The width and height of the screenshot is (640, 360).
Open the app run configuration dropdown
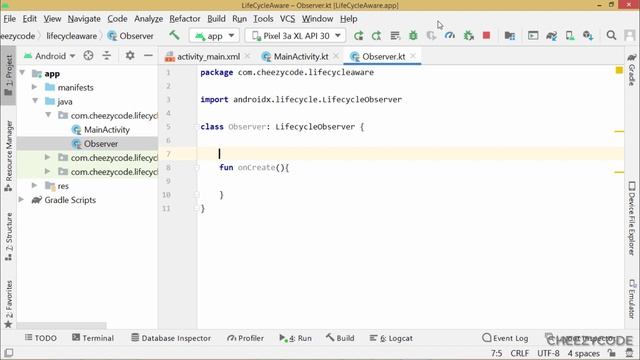(214, 36)
